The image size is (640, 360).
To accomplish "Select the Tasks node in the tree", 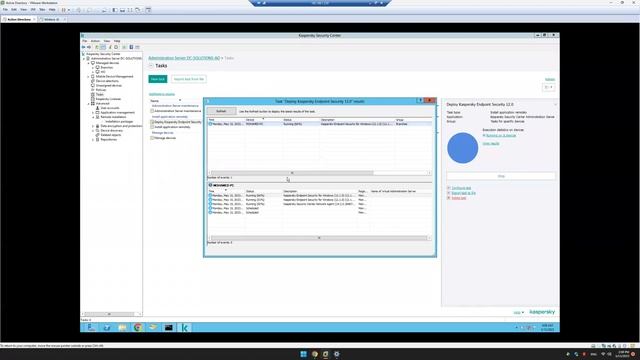I will coord(100,94).
